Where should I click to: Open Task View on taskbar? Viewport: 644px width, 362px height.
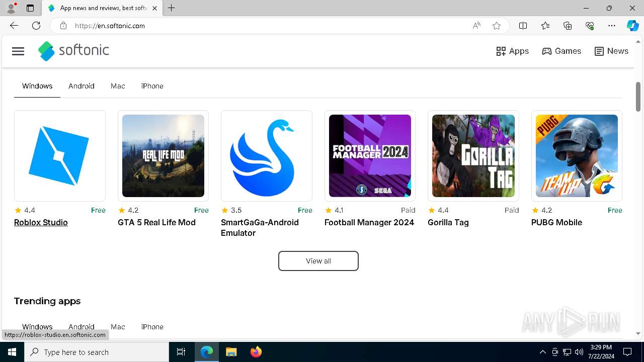click(181, 352)
